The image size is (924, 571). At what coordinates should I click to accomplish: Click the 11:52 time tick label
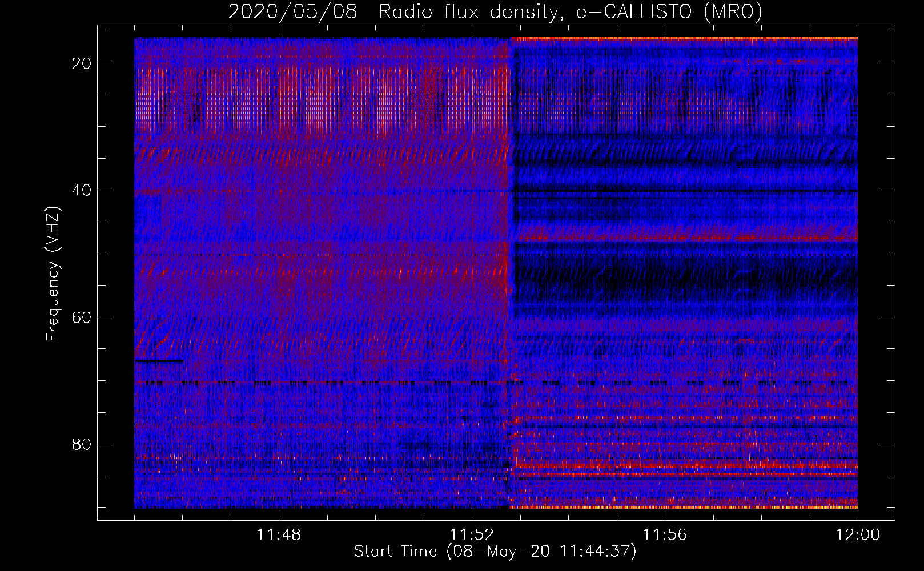[x=472, y=535]
